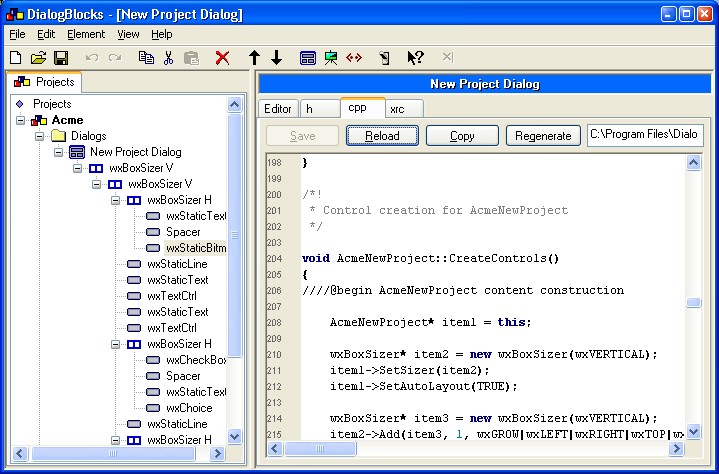719x474 pixels.
Task: Collapse the last wxBoxSizer H node
Action: click(116, 440)
